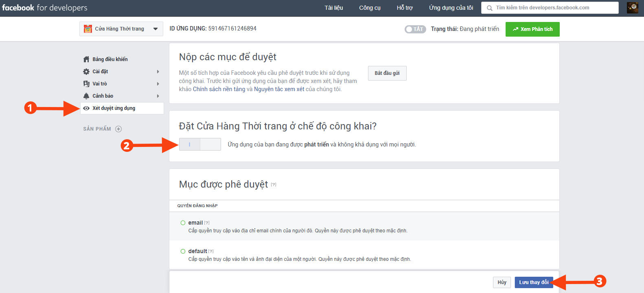
Task: Add a product with the plus icon
Action: coord(118,129)
